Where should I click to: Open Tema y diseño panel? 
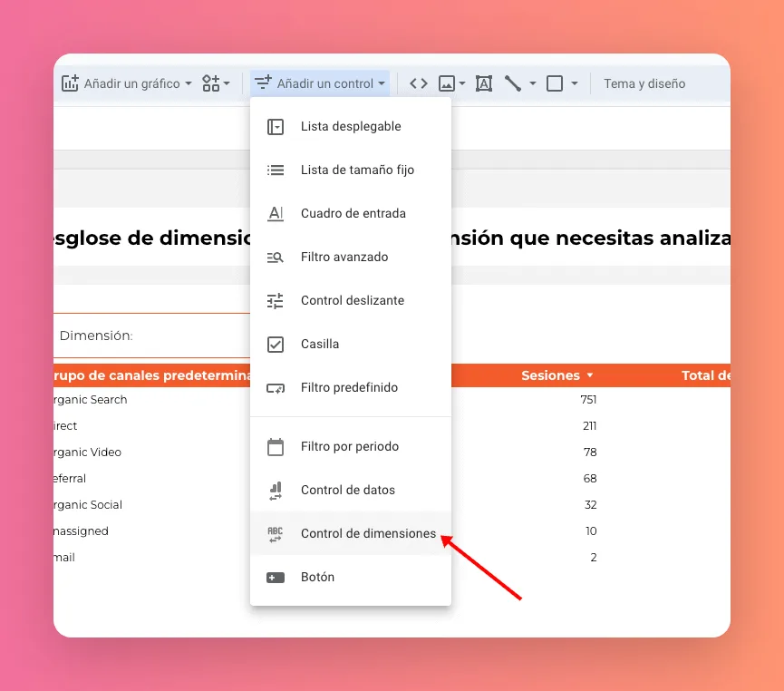click(644, 83)
